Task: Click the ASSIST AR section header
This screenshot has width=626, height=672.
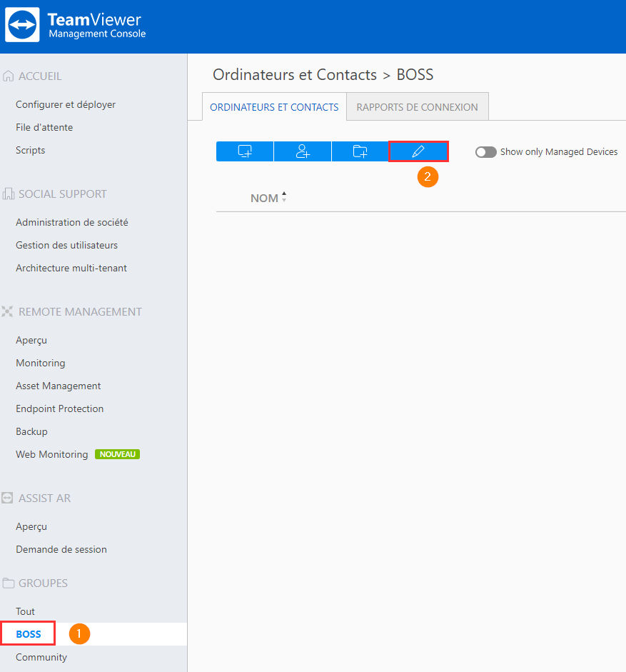Action: pos(44,498)
